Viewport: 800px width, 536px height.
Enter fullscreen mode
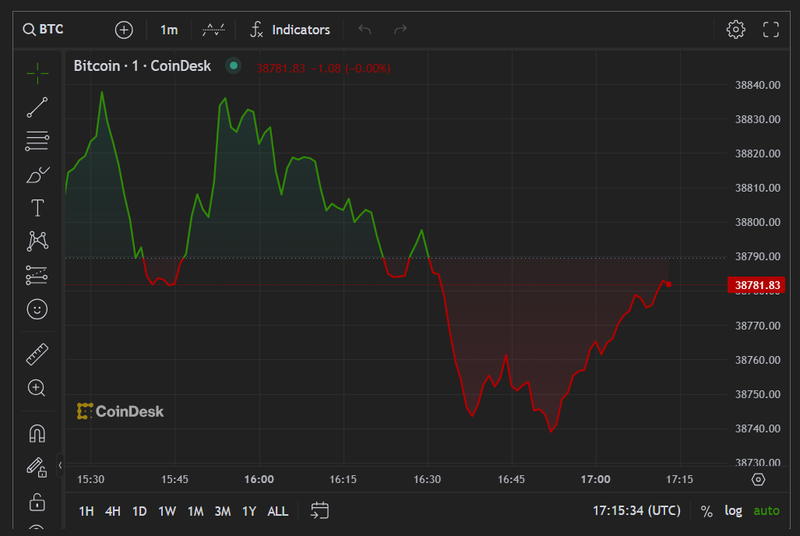[770, 30]
